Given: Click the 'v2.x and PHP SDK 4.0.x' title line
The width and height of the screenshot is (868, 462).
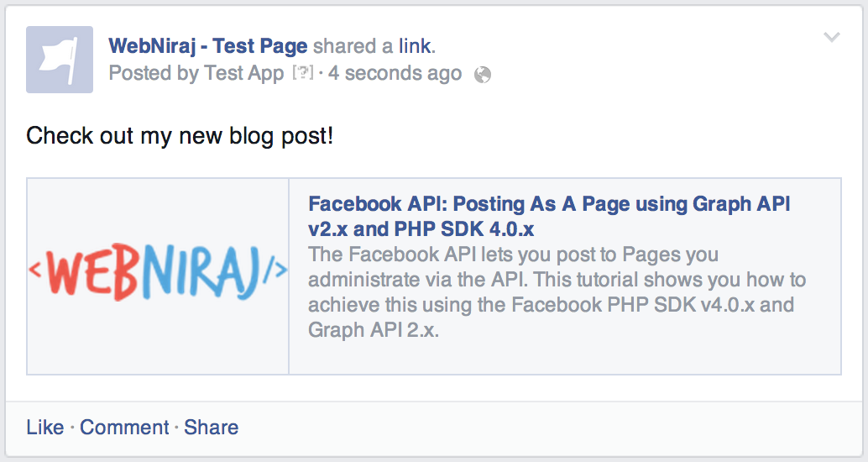Looking at the screenshot, I should [x=421, y=228].
